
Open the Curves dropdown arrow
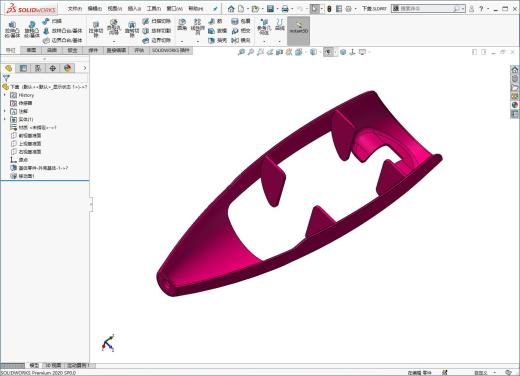click(x=280, y=41)
